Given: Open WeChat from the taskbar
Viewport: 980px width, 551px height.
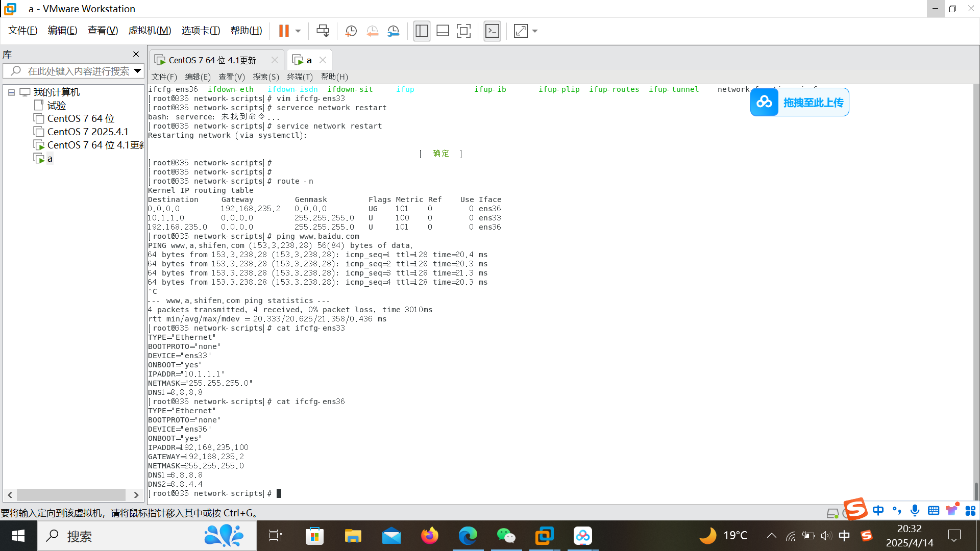Looking at the screenshot, I should (506, 536).
